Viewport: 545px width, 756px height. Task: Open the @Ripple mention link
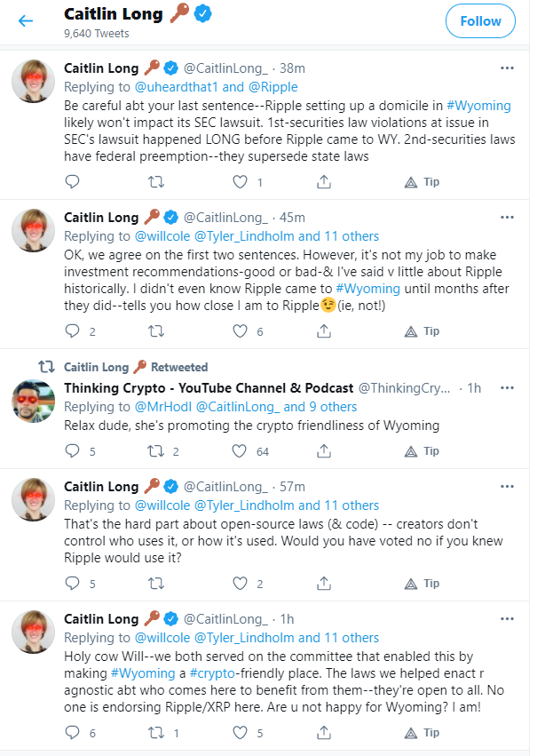[273, 87]
